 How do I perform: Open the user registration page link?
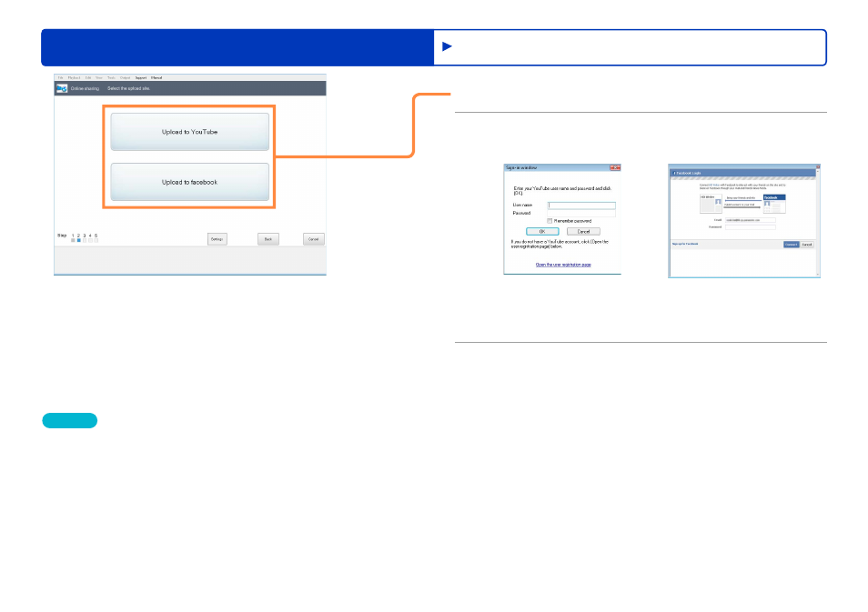point(563,265)
